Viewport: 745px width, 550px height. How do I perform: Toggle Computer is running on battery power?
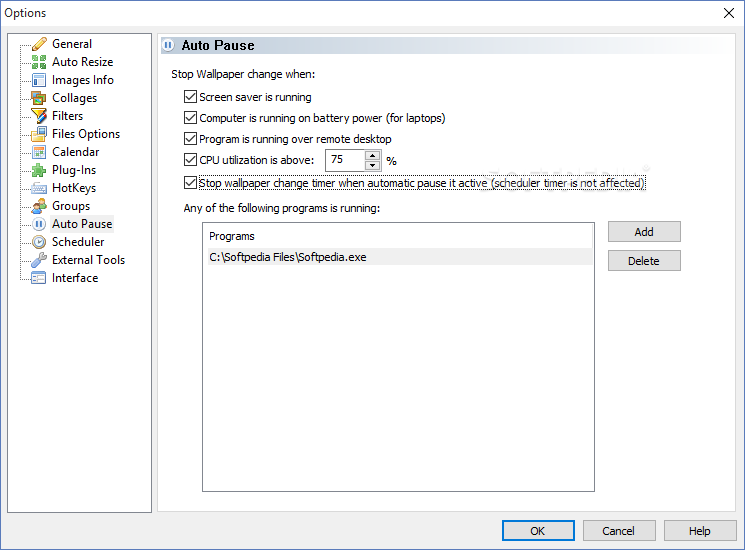coord(191,118)
